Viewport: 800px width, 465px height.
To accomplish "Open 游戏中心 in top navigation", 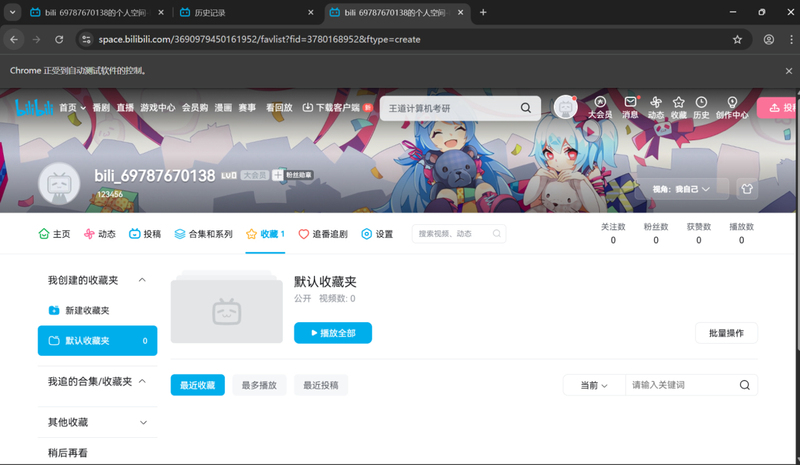I will (158, 108).
